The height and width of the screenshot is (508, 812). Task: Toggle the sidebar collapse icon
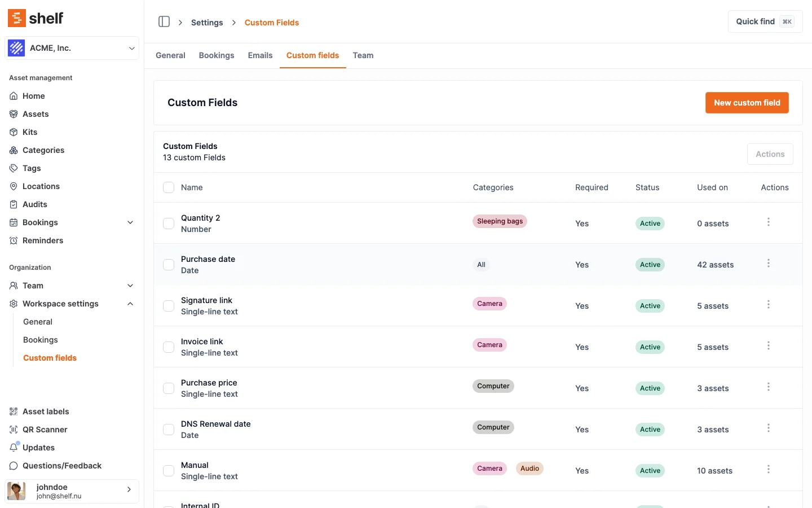click(164, 21)
